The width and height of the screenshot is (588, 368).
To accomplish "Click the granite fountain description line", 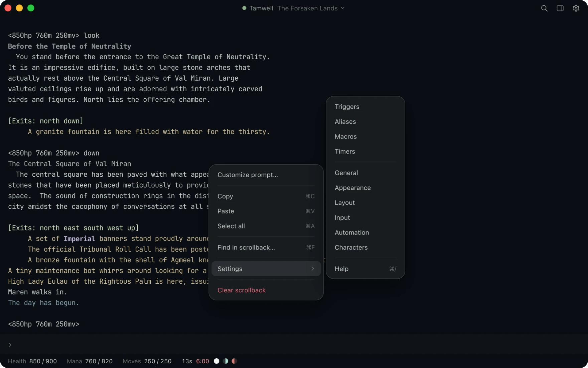I will point(149,132).
